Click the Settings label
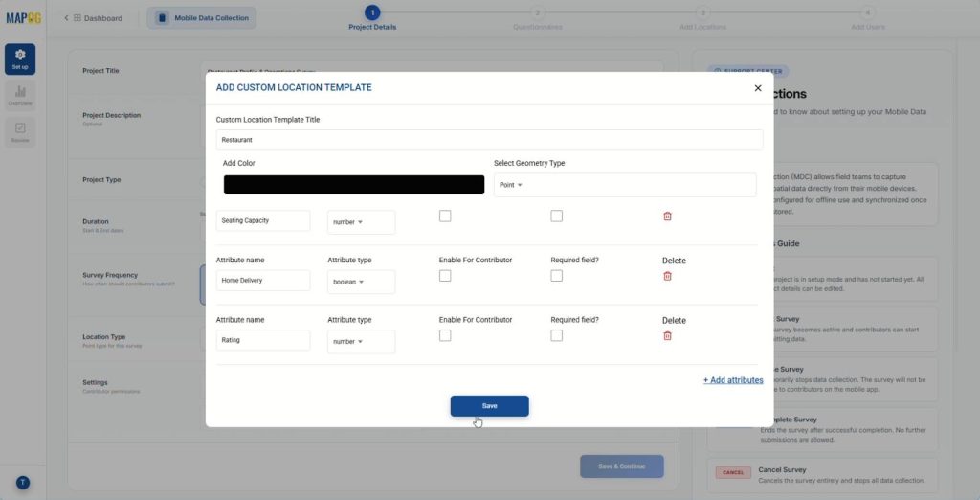 (95, 382)
